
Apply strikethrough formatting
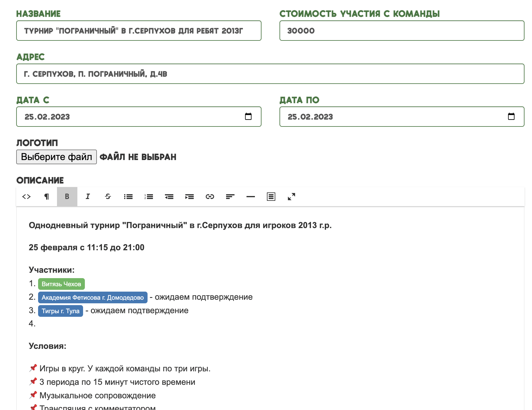pyautogui.click(x=108, y=197)
